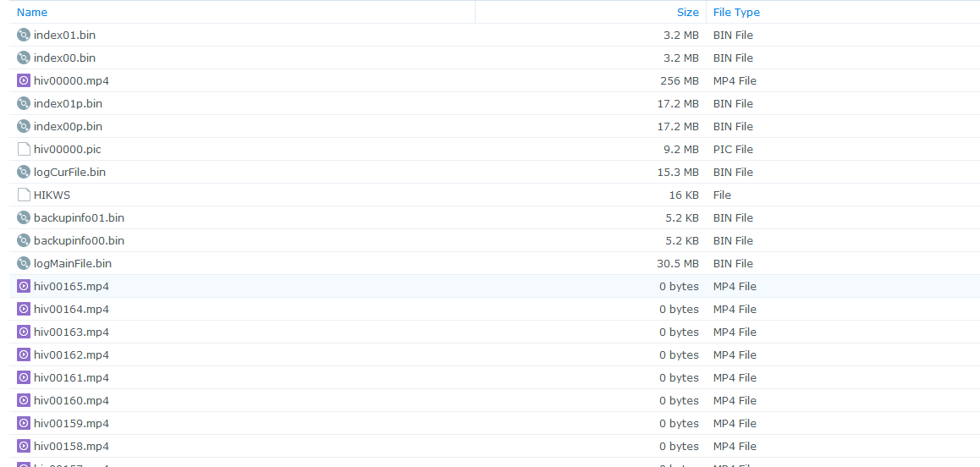980x467 pixels.
Task: Select the hiv00158.mp4 file name
Action: pyautogui.click(x=71, y=447)
